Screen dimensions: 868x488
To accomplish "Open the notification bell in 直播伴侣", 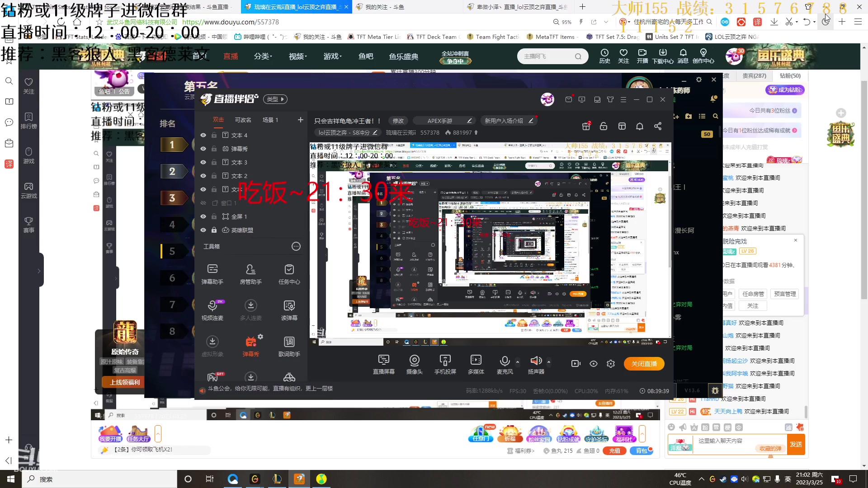I will point(640,127).
